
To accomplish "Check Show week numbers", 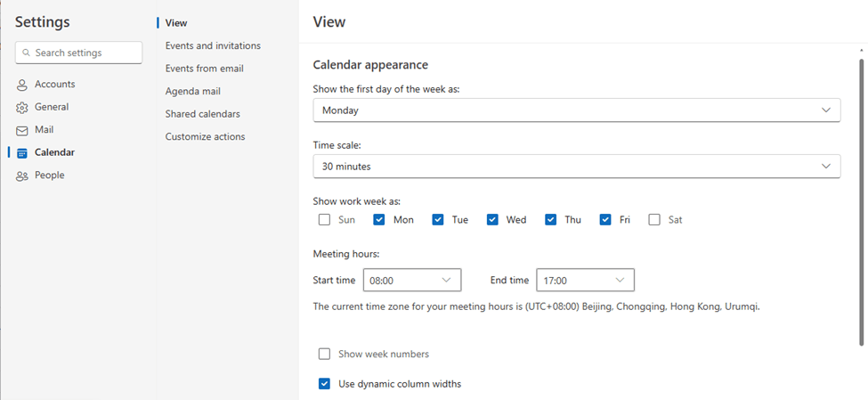I will coord(324,354).
